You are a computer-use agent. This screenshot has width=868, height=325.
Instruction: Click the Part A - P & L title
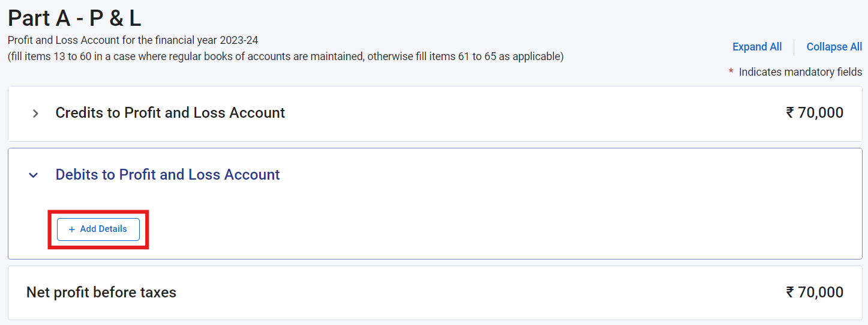click(74, 18)
